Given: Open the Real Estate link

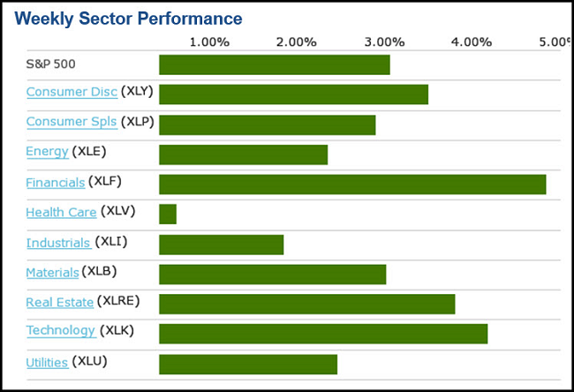Looking at the screenshot, I should click(59, 302).
